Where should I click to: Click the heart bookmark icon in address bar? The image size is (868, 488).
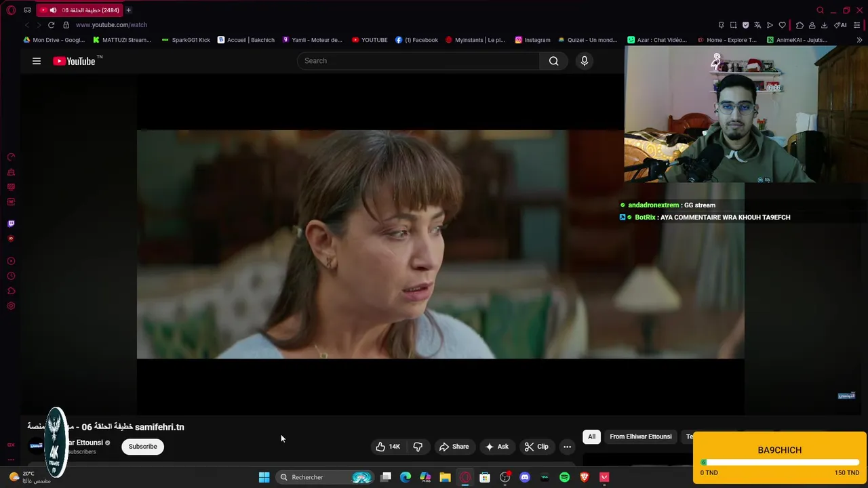(782, 25)
